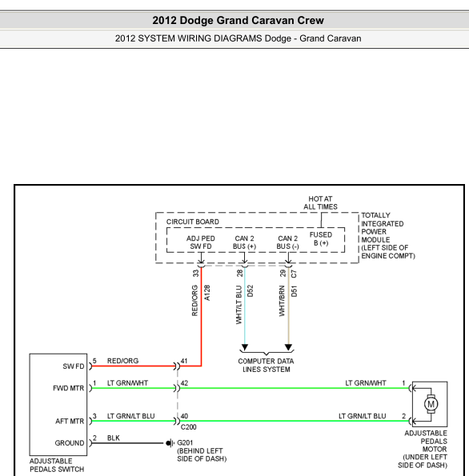The width and height of the screenshot is (469, 476).
Task: Click connector label 'C200'
Action: [189, 427]
